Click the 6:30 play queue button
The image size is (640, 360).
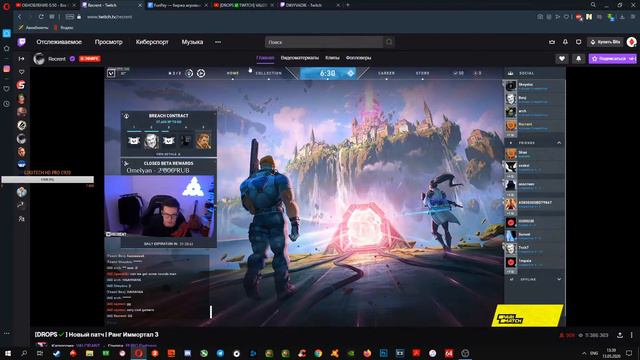coord(328,73)
